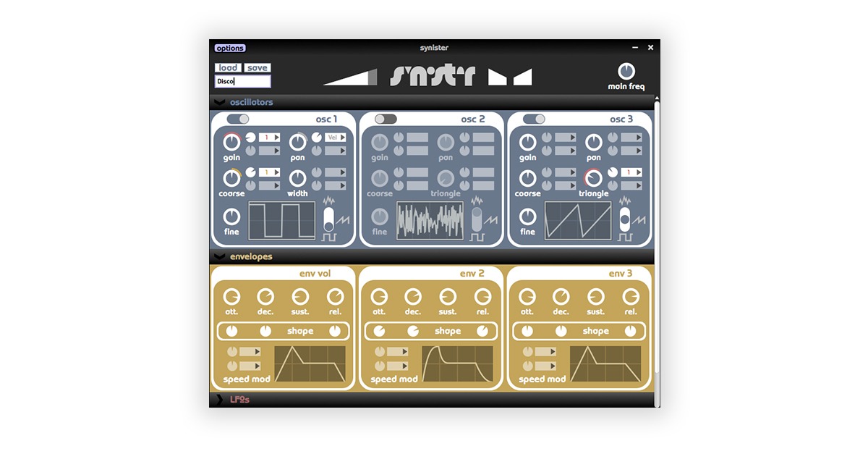Image resolution: width=868 pixels, height=454 pixels.
Task: Click the osc 1 fine knob
Action: [x=231, y=217]
